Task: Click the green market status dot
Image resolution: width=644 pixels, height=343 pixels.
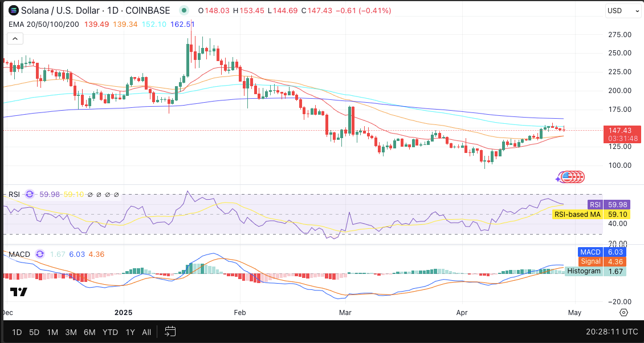Action: (x=185, y=10)
